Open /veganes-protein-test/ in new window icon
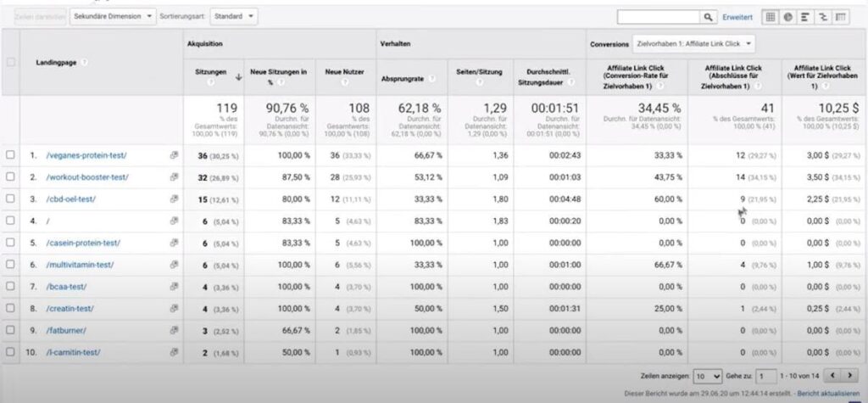This screenshot has height=403, width=868. [174, 154]
